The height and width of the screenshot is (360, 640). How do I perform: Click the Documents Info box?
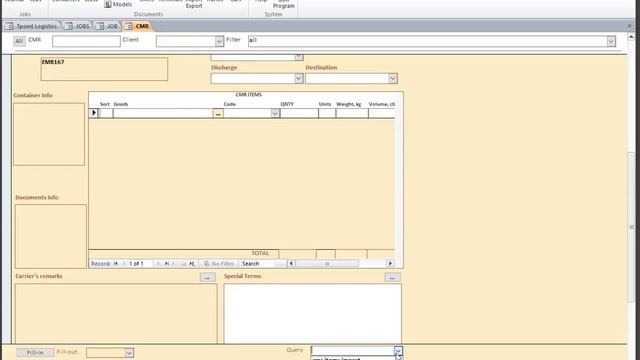click(x=51, y=236)
